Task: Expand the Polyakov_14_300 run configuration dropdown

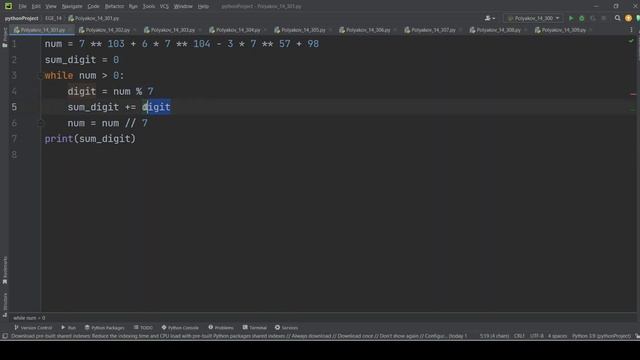Action: [x=533, y=18]
